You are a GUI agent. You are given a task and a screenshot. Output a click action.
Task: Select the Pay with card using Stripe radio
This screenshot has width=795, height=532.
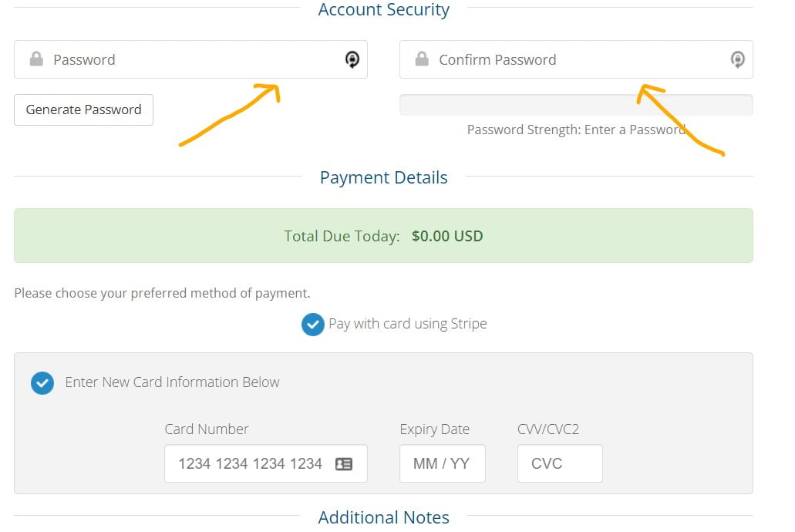click(x=313, y=325)
